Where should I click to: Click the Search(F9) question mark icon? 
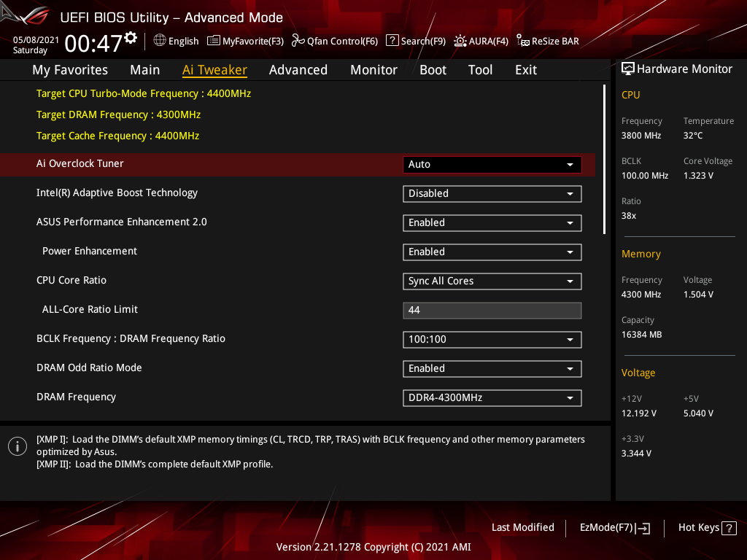point(392,41)
